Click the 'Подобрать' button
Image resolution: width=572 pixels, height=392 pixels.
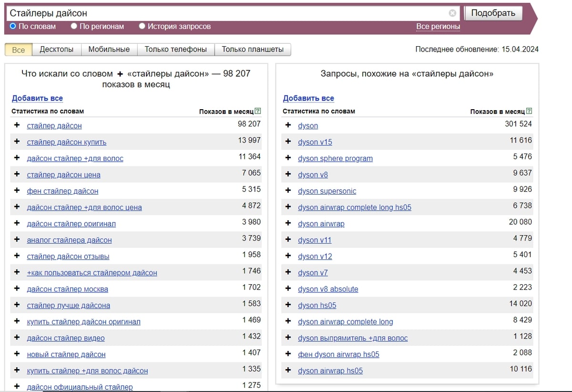(493, 13)
